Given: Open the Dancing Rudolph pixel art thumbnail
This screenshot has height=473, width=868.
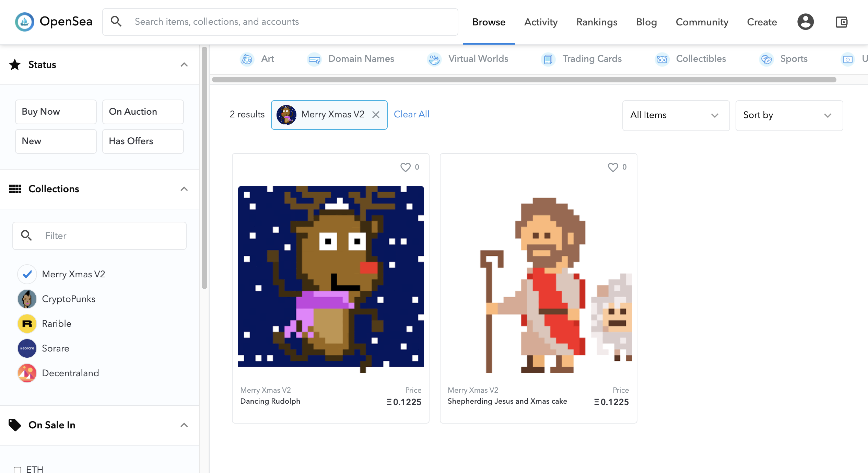Looking at the screenshot, I should tap(331, 279).
